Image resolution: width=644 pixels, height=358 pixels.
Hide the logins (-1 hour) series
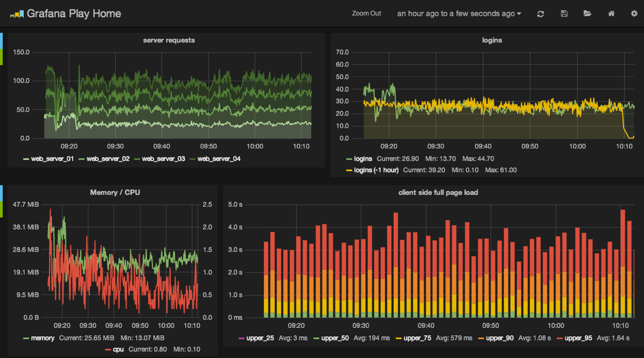pos(376,169)
